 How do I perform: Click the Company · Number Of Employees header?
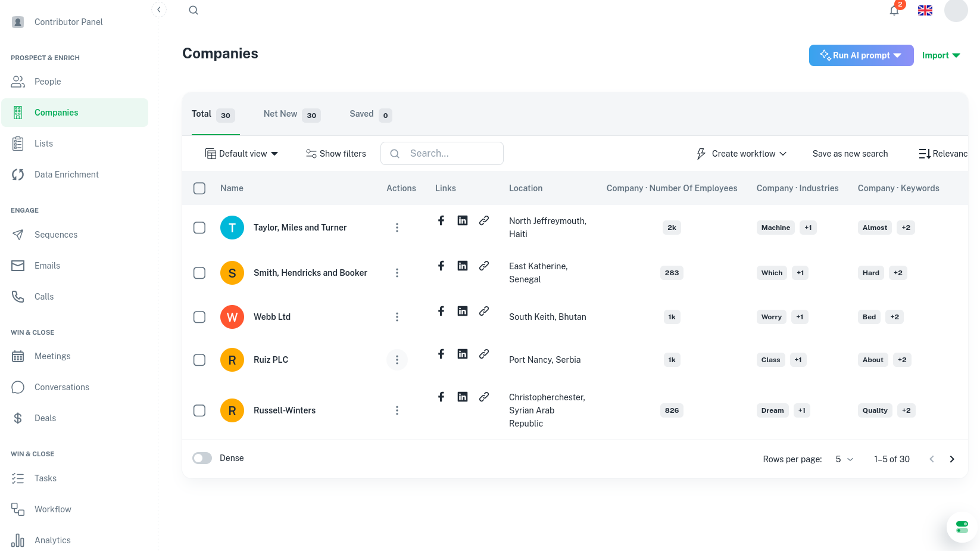(672, 188)
